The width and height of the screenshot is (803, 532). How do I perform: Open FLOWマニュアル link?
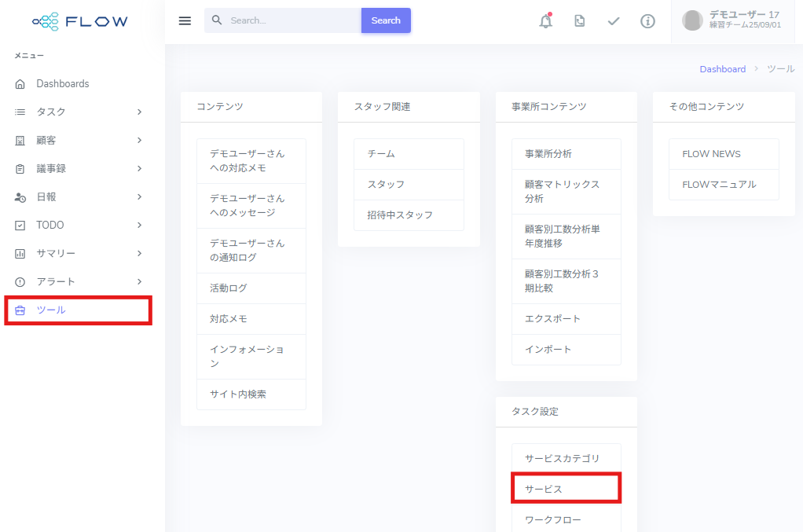pyautogui.click(x=719, y=185)
